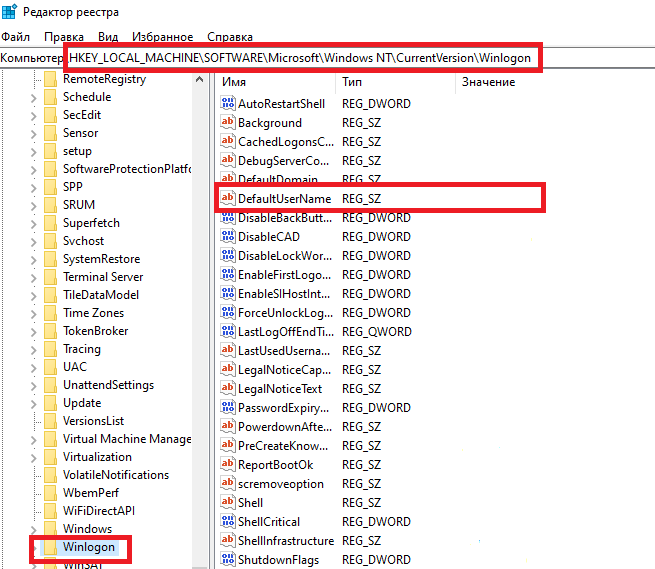This screenshot has width=655, height=569.
Task: Click the Schedule folder icon
Action: point(51,97)
